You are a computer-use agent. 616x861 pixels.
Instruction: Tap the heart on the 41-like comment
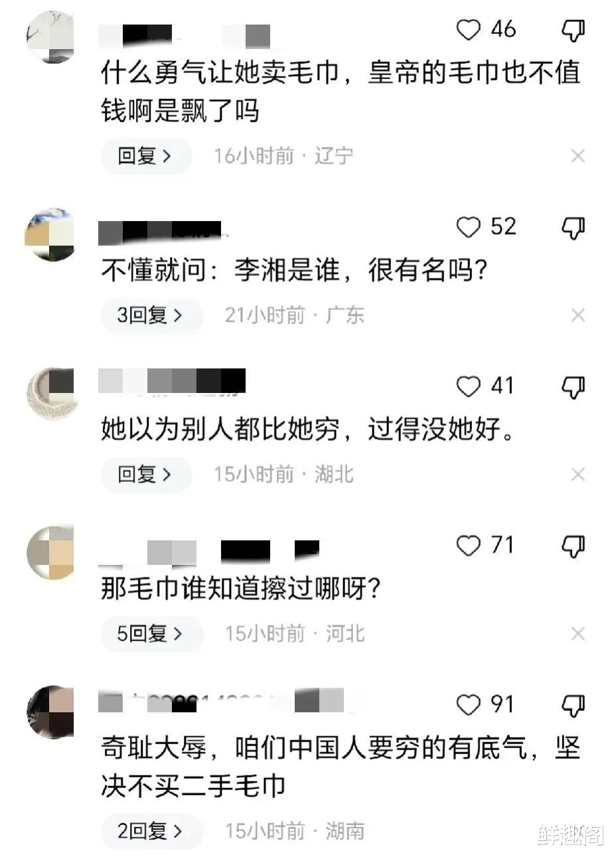click(469, 386)
